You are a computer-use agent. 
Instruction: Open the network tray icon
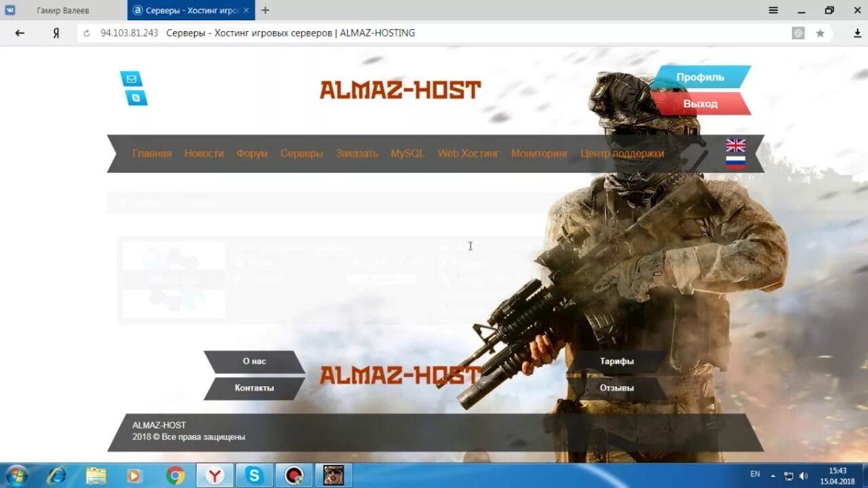pyautogui.click(x=789, y=476)
